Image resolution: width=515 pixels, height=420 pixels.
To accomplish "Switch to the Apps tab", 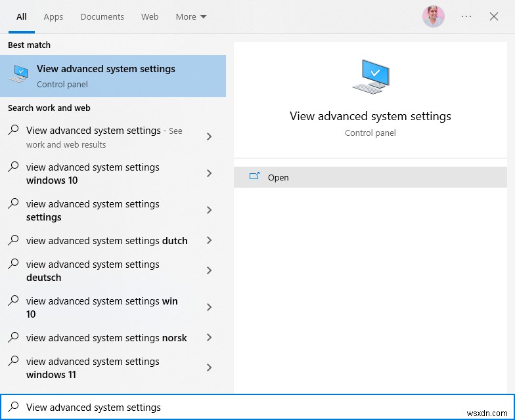I will click(x=53, y=16).
